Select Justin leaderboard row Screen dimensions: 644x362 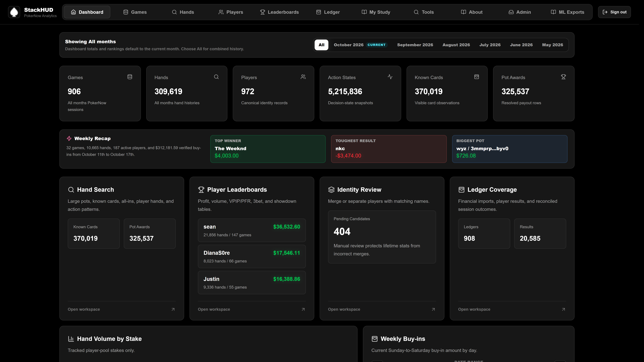[x=252, y=283]
